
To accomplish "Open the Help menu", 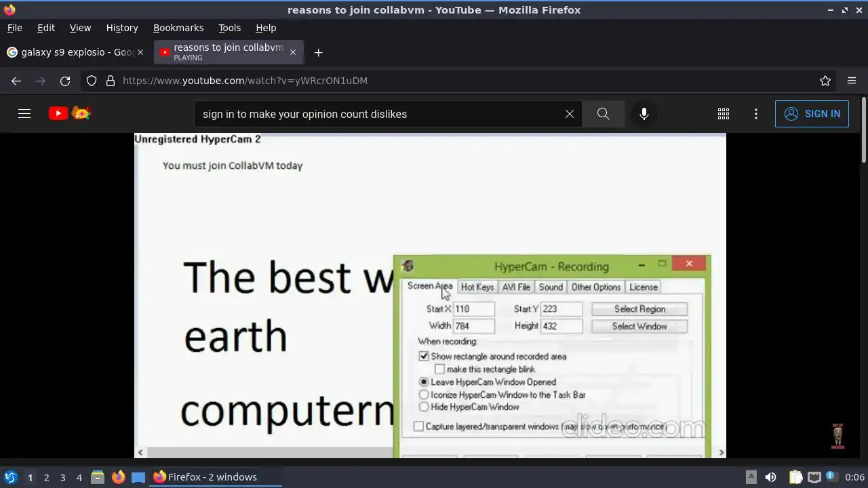I will pyautogui.click(x=266, y=28).
